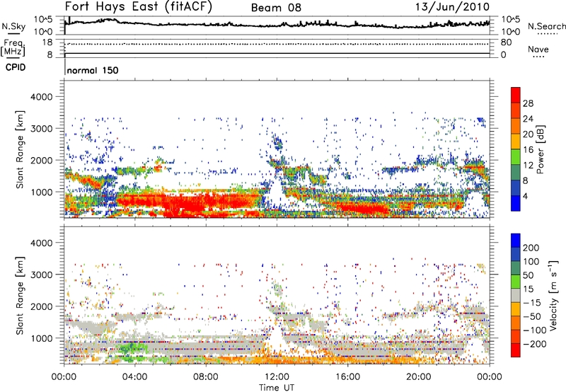This screenshot has height=392, width=566.
Task: Click the "16:00" time tick label
Action: tap(347, 377)
